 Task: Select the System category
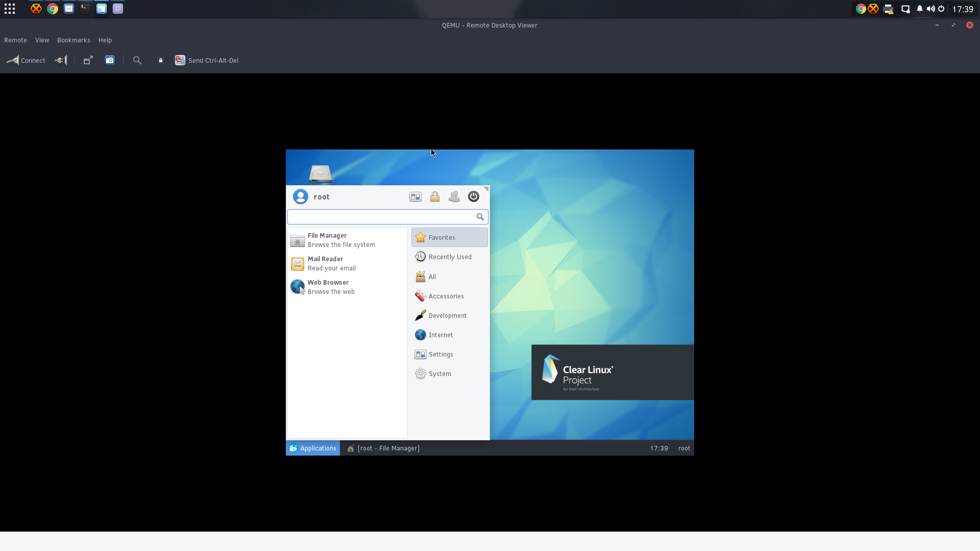click(450, 373)
